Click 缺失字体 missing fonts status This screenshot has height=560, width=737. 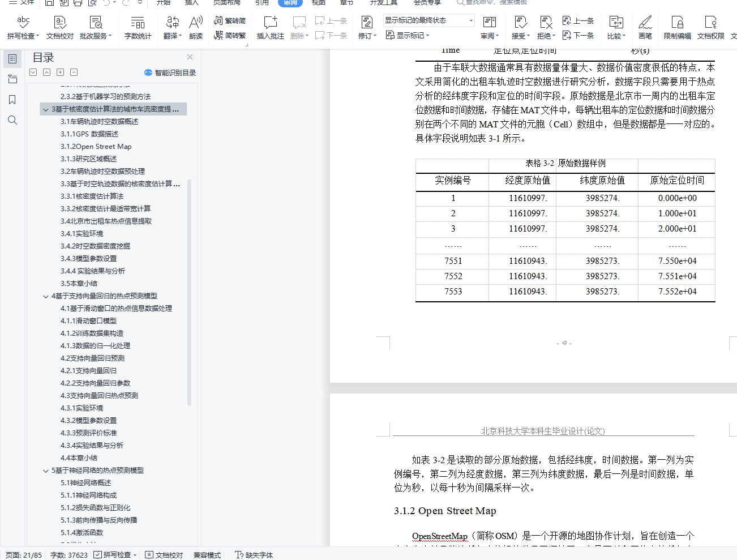[x=254, y=555]
